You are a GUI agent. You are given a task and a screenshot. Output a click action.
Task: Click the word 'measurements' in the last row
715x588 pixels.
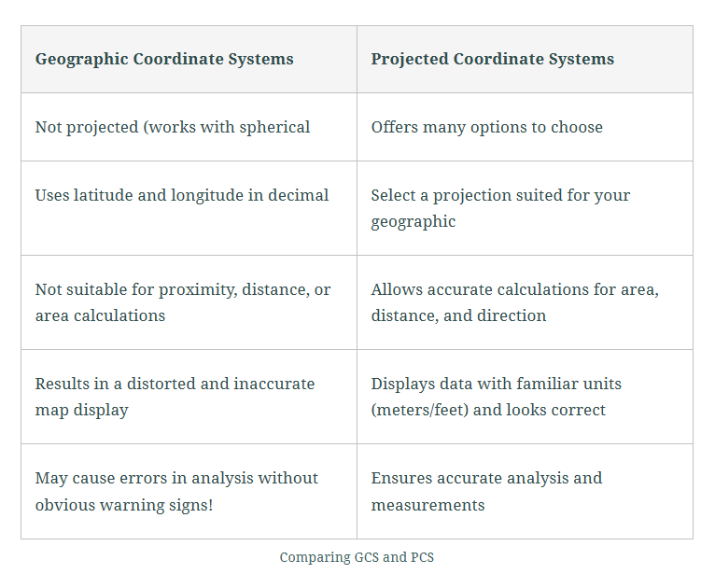428,505
